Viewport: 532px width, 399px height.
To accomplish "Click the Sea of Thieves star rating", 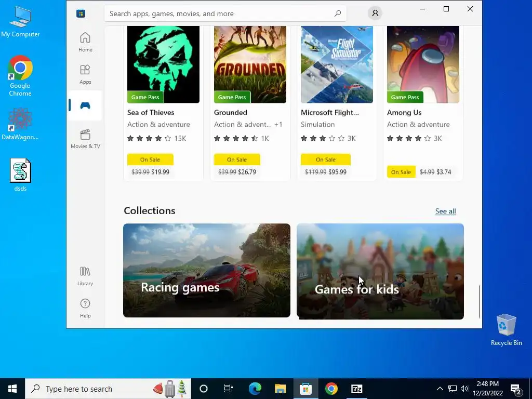I will pyautogui.click(x=149, y=138).
